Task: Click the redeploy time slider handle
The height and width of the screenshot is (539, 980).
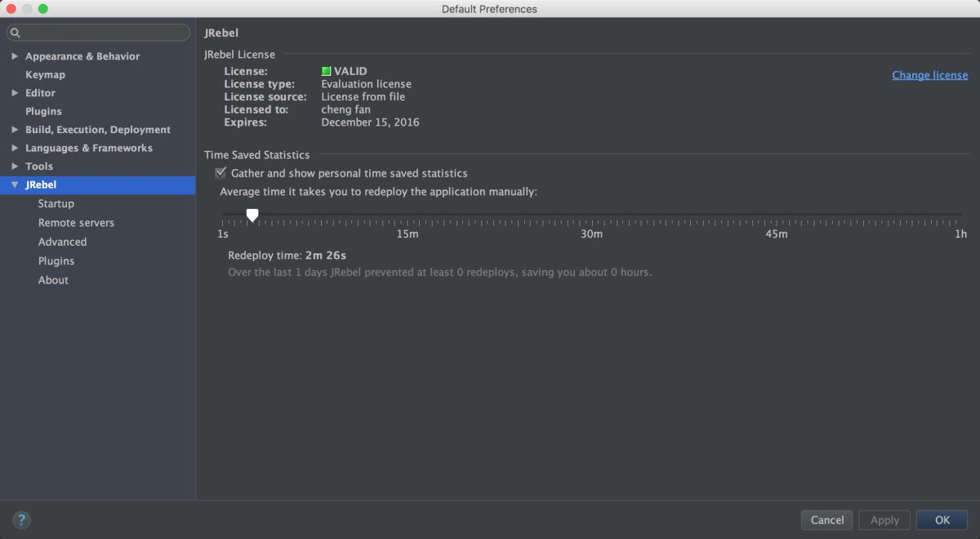Action: (x=252, y=215)
